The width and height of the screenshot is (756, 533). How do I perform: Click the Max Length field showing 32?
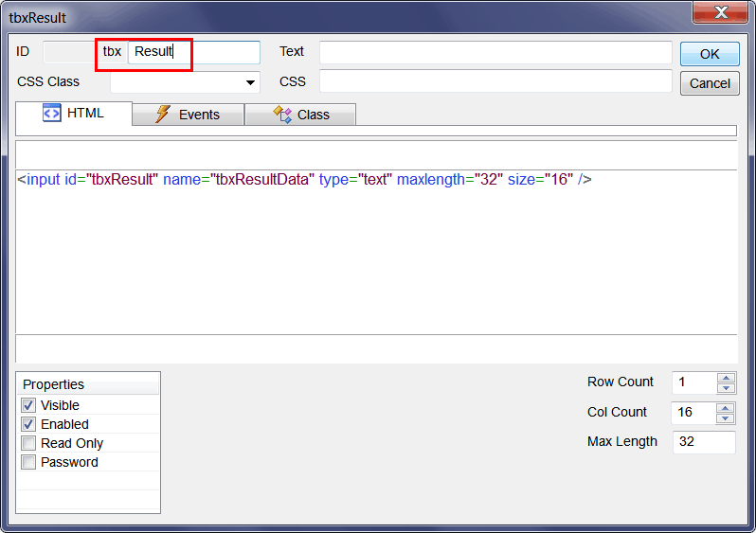point(704,442)
